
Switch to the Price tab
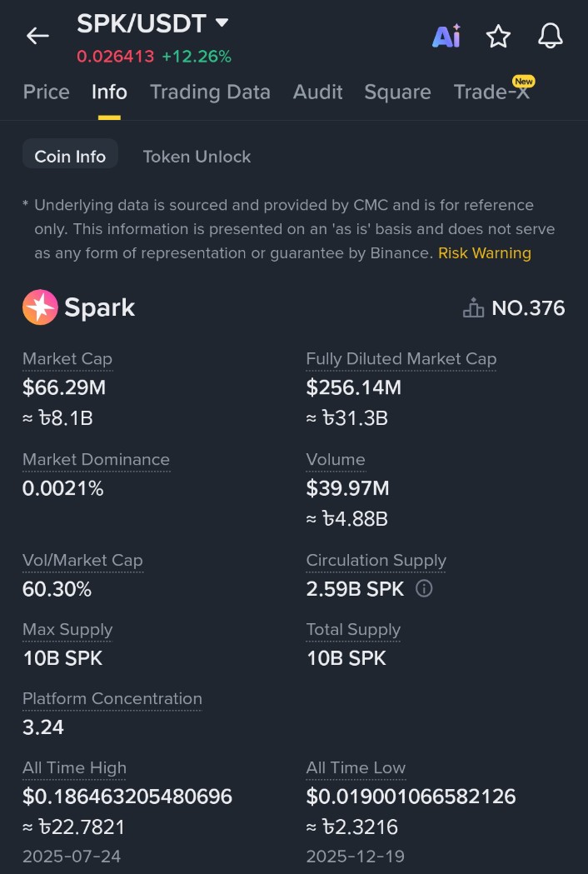coord(47,92)
